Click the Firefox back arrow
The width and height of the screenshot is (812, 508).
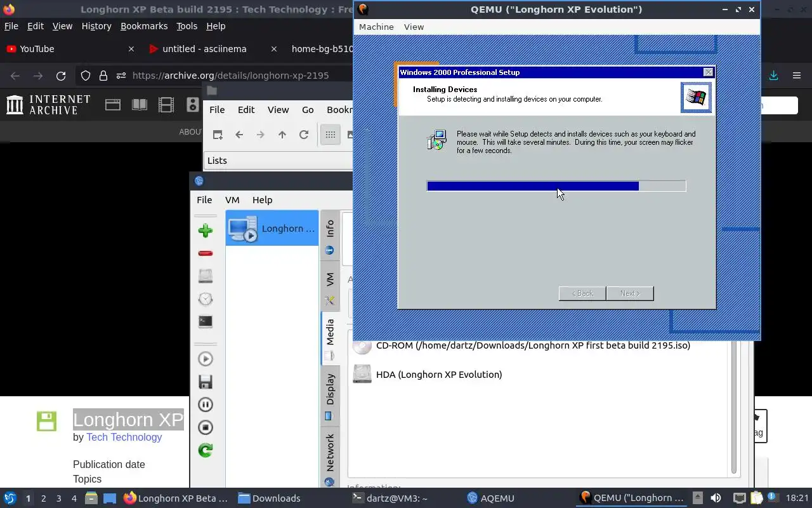15,76
